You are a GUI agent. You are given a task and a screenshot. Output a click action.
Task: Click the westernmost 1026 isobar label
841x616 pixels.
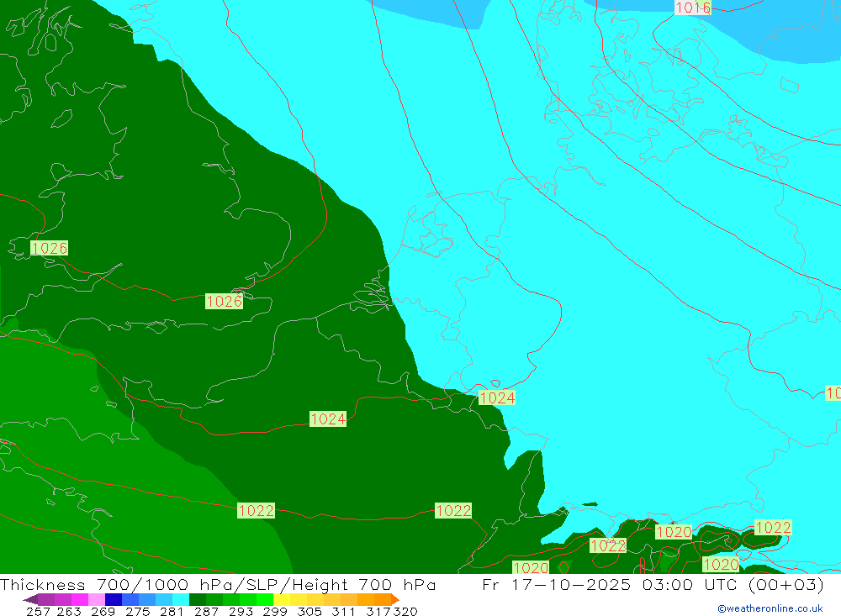click(50, 248)
